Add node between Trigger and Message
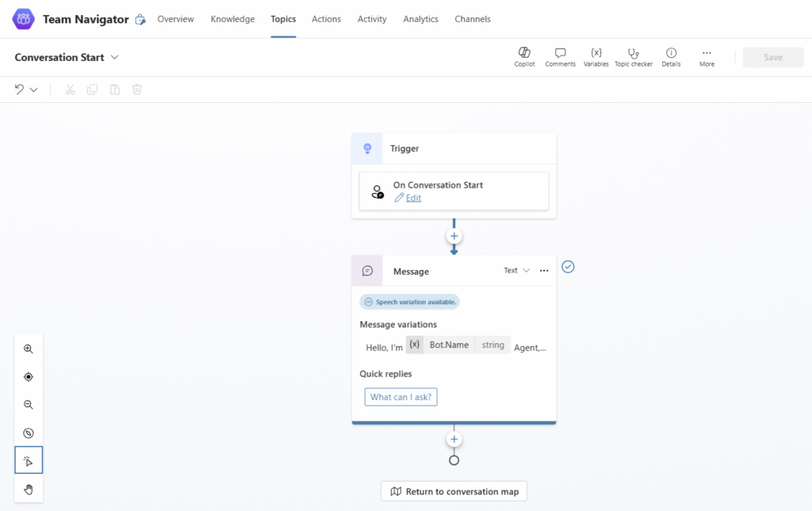This screenshot has width=812, height=511. [454, 236]
